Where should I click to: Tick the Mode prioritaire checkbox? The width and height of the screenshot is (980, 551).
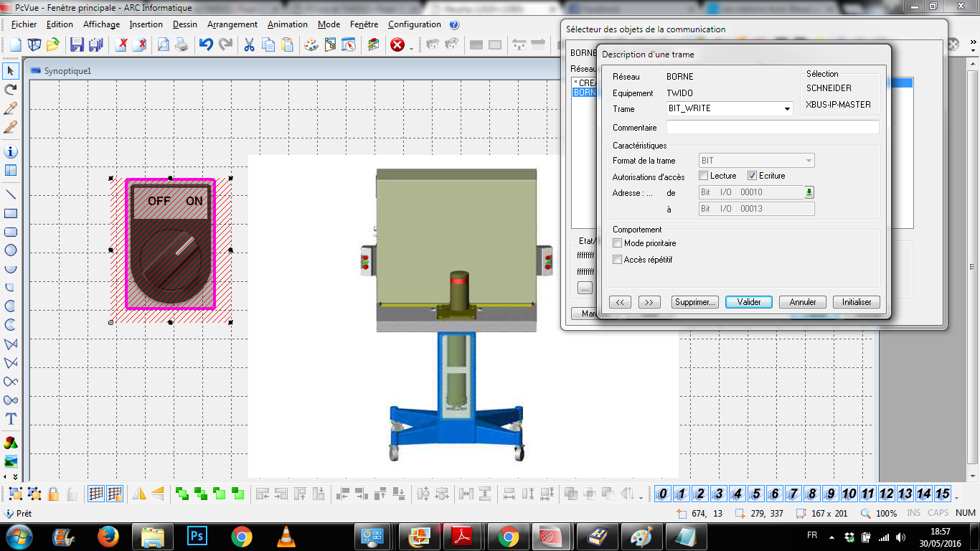(x=618, y=244)
